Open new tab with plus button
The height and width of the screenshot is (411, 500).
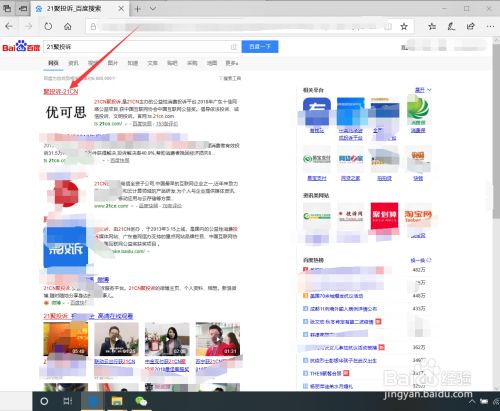137,9
